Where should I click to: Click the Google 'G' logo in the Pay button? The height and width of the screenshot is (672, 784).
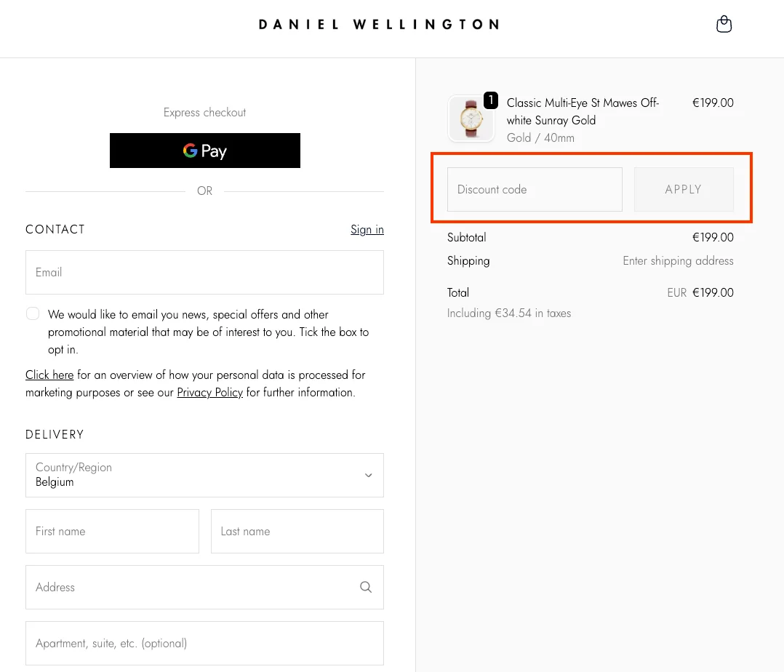pyautogui.click(x=190, y=151)
